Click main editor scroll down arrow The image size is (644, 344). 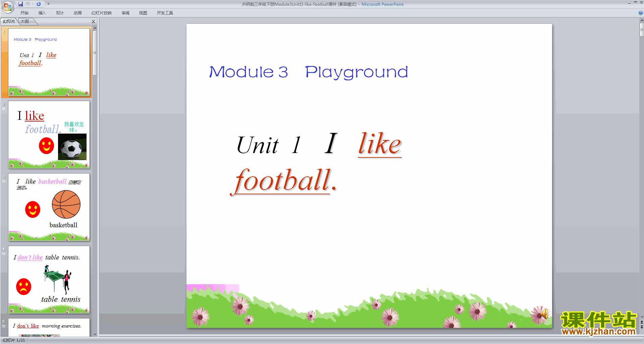(642, 317)
